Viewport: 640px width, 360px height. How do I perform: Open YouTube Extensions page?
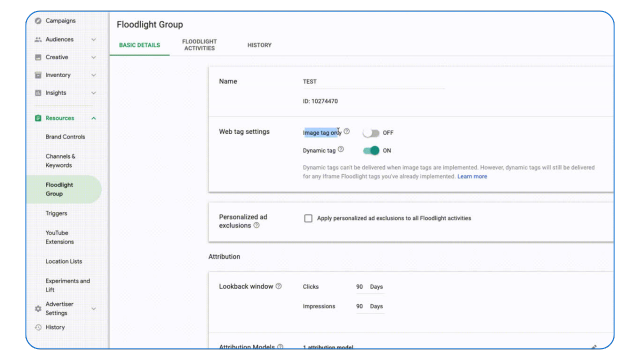pyautogui.click(x=60, y=237)
